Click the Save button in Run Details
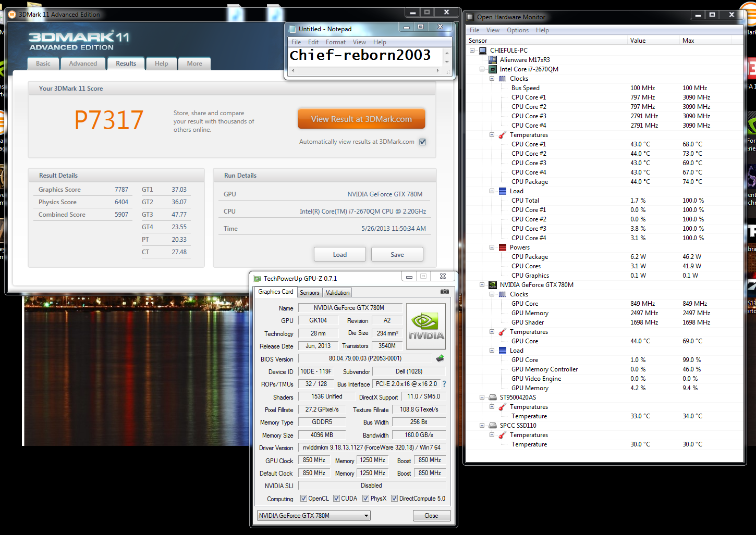This screenshot has width=756, height=535. tap(397, 255)
